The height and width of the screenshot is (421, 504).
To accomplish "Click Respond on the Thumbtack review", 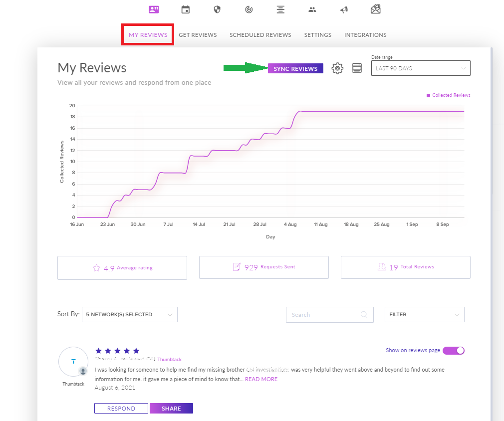I will click(121, 409).
